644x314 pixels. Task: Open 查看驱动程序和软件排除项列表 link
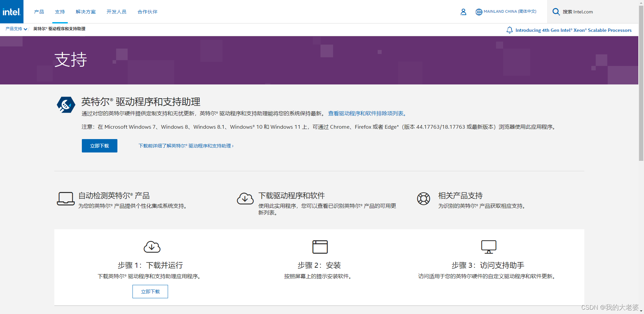(367, 114)
